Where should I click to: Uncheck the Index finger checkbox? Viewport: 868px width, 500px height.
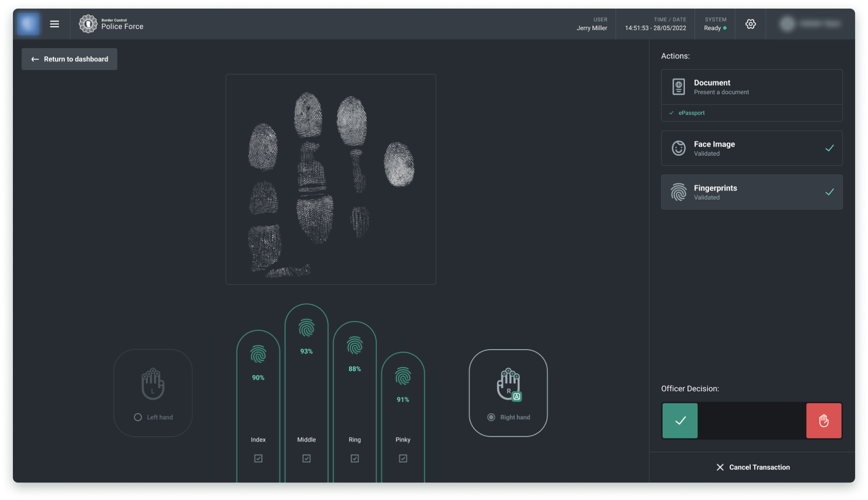pos(258,458)
